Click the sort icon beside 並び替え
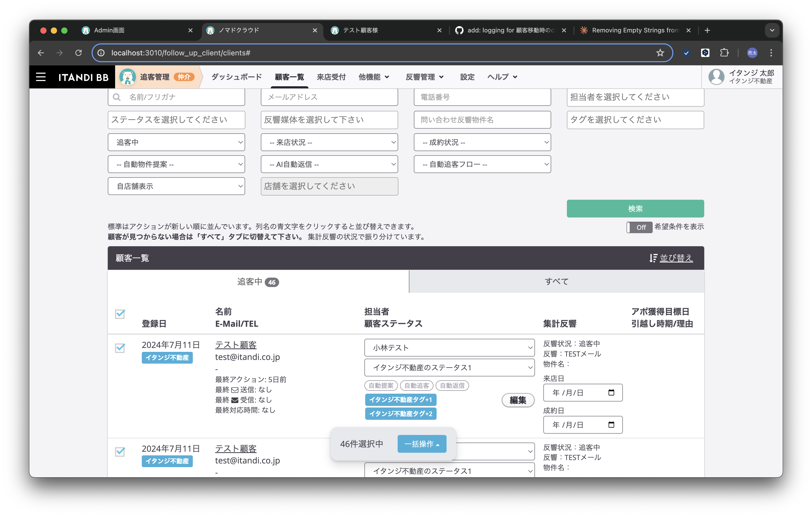 tap(653, 258)
